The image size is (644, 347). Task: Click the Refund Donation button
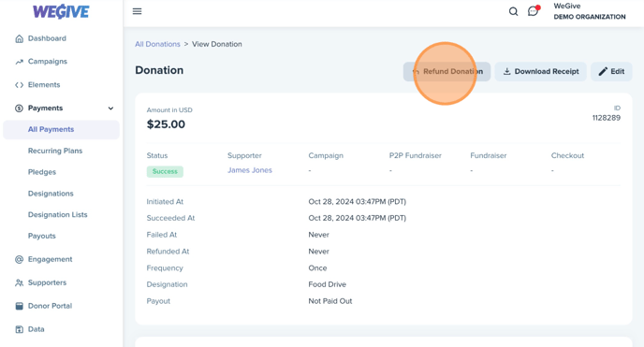[x=446, y=71]
